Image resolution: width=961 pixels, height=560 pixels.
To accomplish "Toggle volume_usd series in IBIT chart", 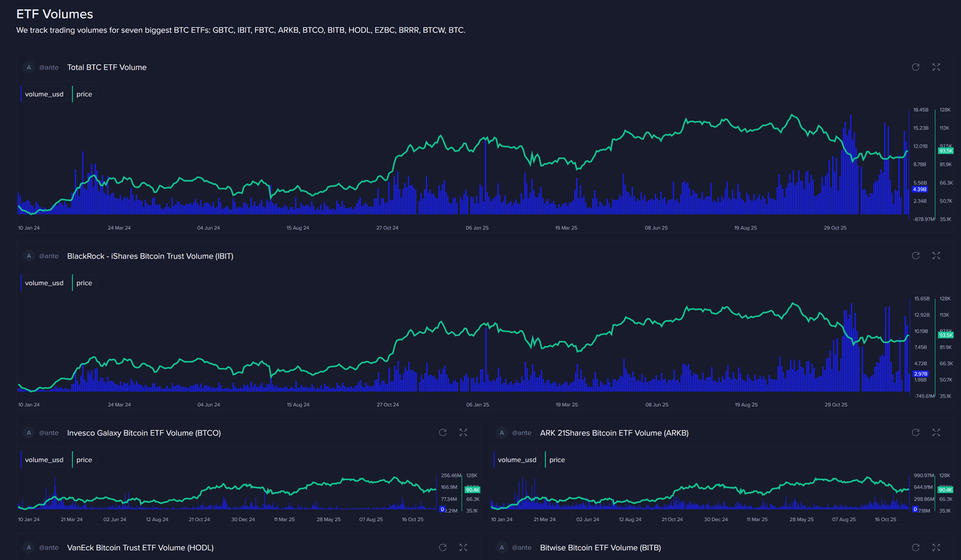I will tap(44, 283).
